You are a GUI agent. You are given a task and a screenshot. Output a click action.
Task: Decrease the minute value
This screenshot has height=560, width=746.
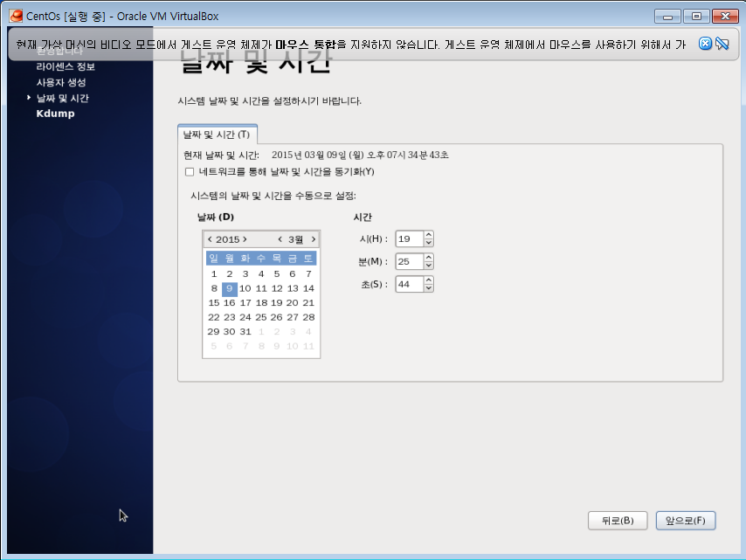[x=429, y=265]
